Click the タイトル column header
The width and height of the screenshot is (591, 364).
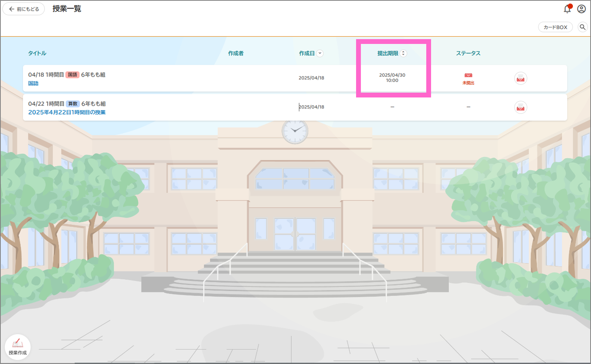(x=37, y=53)
